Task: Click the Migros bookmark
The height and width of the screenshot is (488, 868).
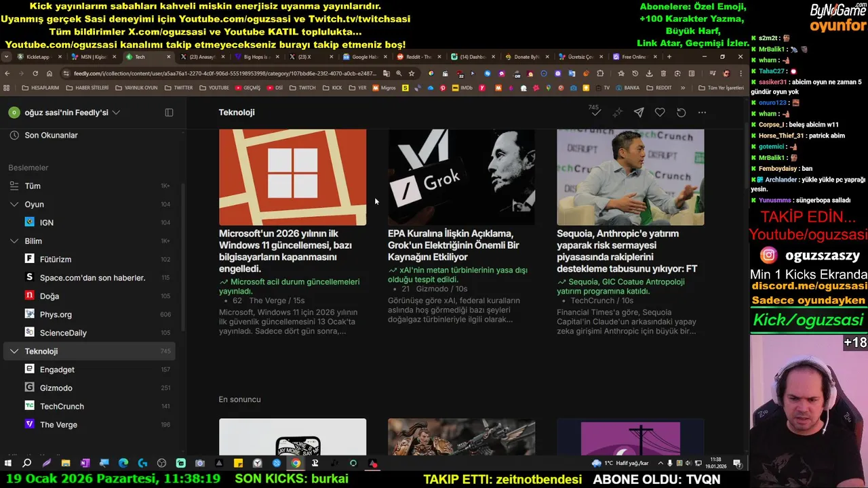Action: click(384, 88)
